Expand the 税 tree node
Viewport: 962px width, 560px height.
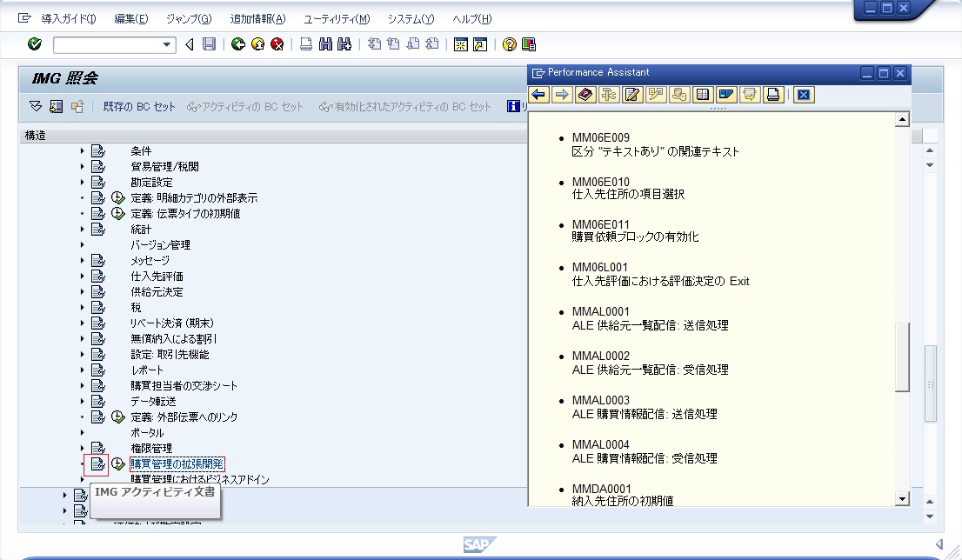(x=82, y=307)
